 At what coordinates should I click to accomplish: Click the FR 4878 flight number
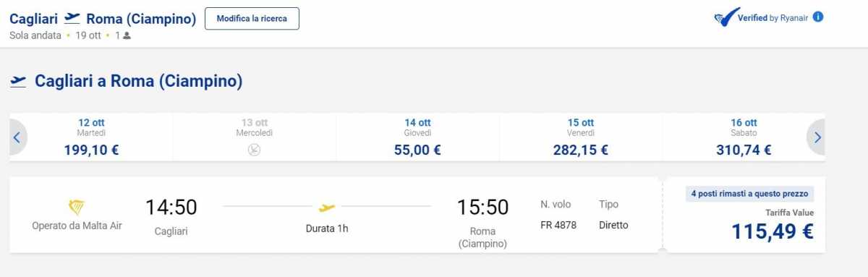point(558,225)
